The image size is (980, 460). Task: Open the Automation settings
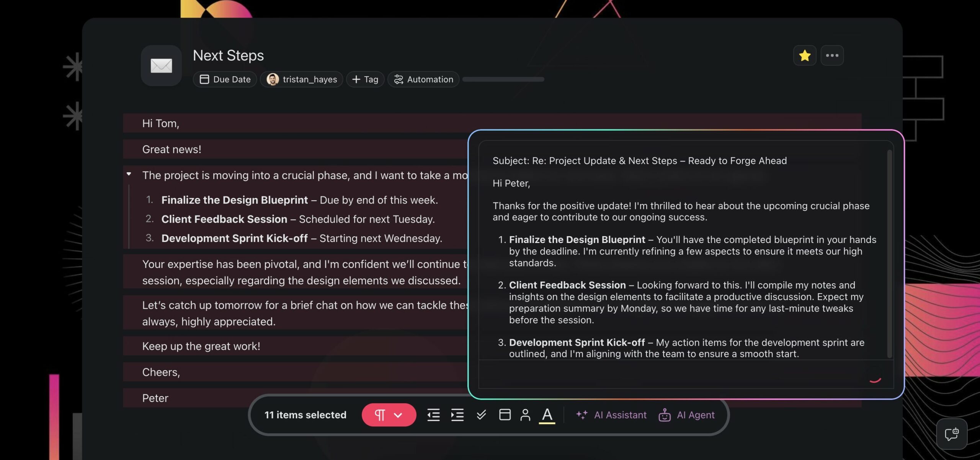point(423,79)
